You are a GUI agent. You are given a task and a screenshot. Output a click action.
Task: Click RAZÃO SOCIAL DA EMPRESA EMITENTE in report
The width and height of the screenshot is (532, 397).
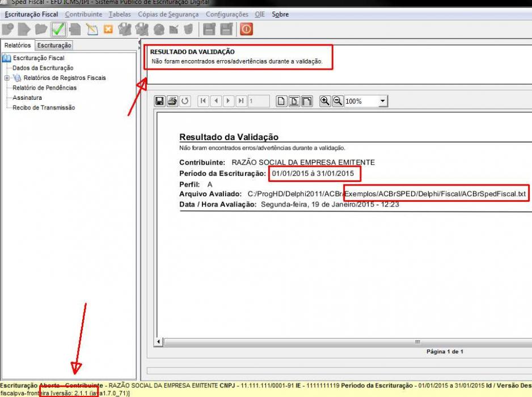(x=303, y=163)
